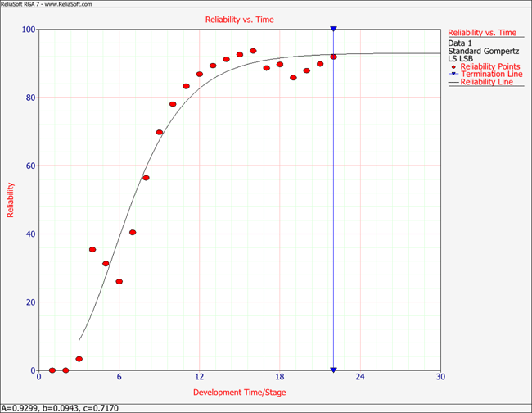The width and height of the screenshot is (532, 413).
Task: Click the legend heading "Reliability vs. Time"
Action: pyautogui.click(x=485, y=32)
